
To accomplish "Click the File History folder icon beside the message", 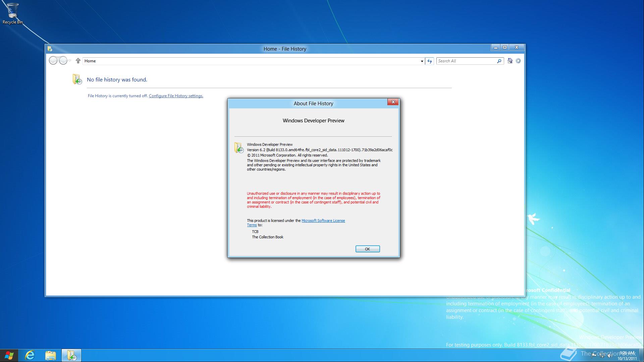I will click(77, 79).
